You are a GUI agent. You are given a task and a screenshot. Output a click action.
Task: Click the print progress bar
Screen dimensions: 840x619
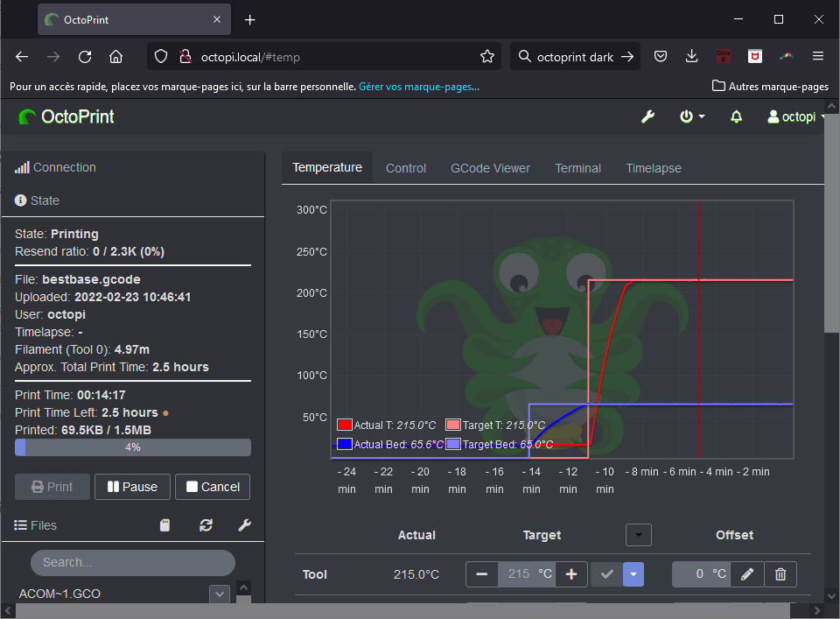(x=133, y=447)
